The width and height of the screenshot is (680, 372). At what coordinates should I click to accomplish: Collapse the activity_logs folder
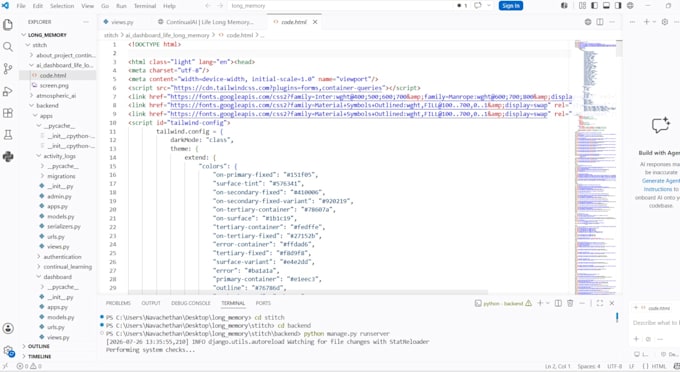[58, 156]
